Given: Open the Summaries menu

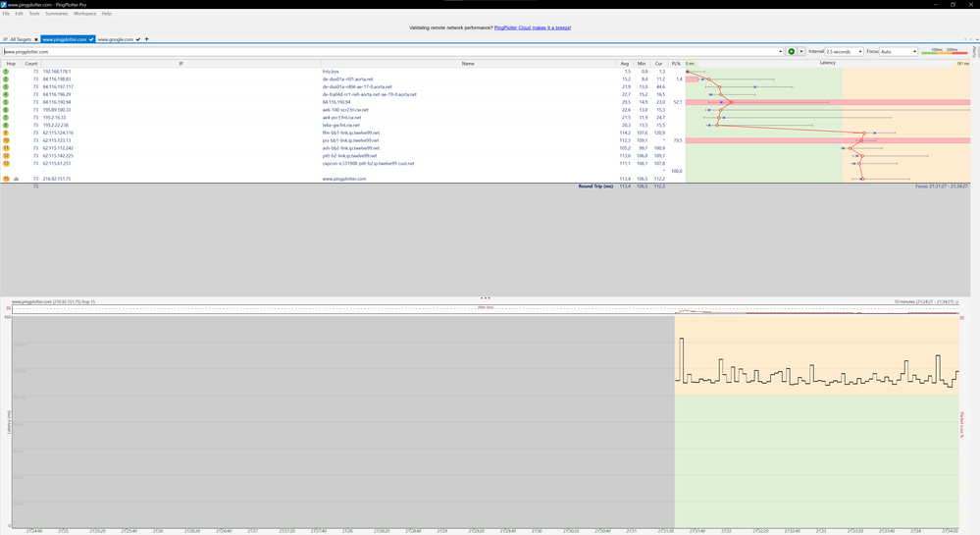Looking at the screenshot, I should (56, 13).
